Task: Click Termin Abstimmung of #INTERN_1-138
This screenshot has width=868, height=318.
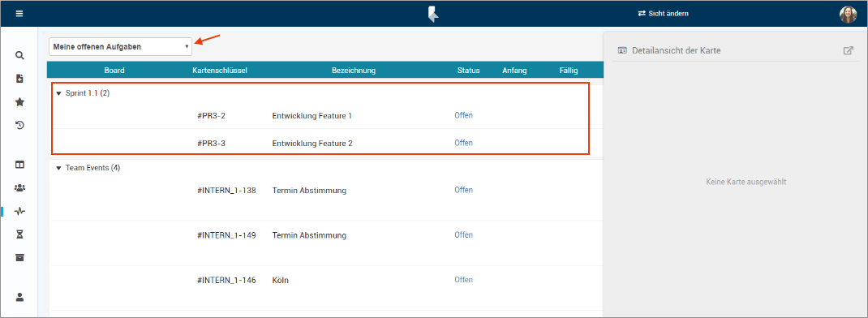Action: click(x=309, y=190)
